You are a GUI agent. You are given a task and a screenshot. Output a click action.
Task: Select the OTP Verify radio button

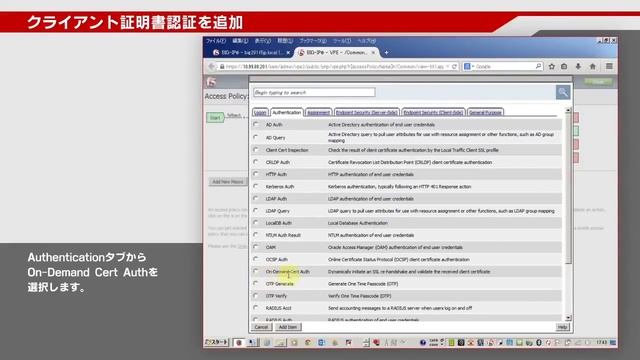click(x=256, y=295)
